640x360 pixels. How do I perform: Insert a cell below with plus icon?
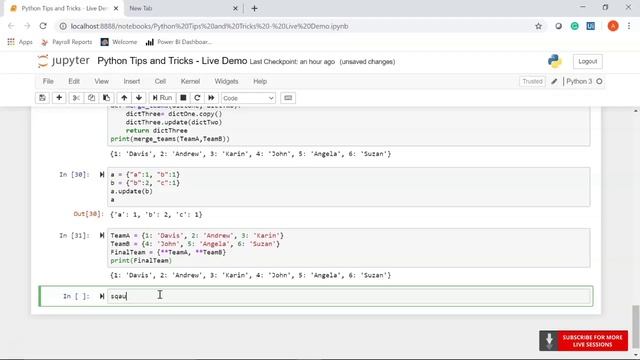pos(59,98)
